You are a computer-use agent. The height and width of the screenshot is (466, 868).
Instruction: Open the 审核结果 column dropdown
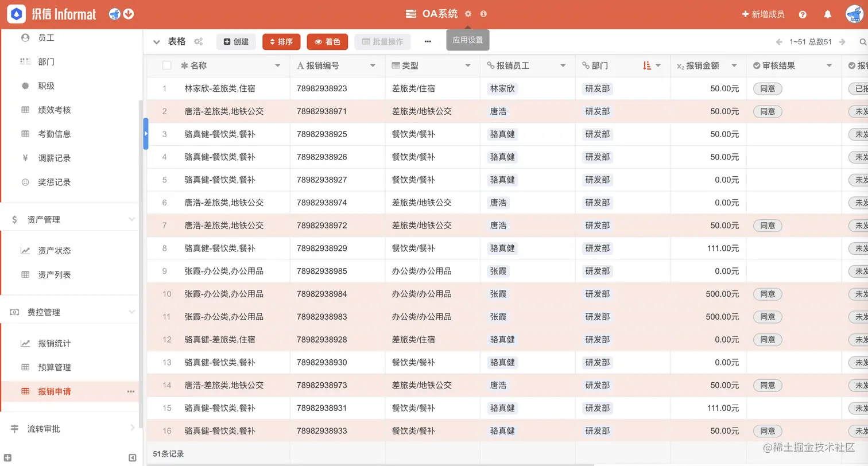coord(830,66)
